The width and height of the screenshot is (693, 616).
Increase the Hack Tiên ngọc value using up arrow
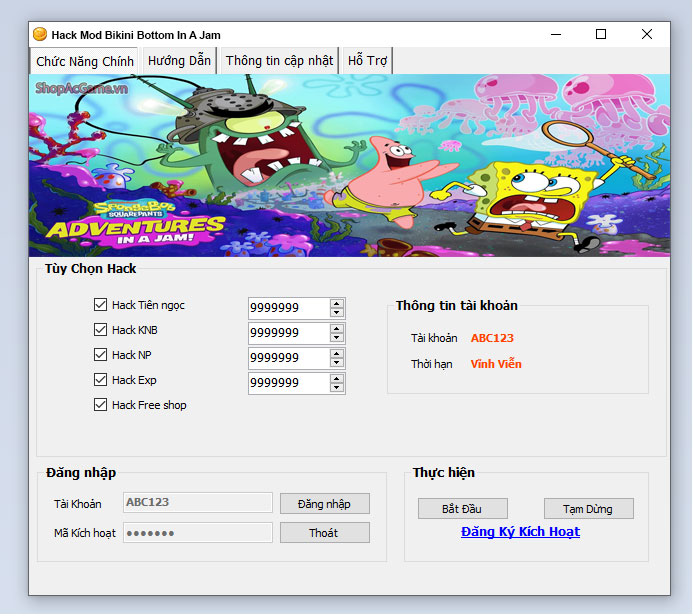click(x=337, y=304)
